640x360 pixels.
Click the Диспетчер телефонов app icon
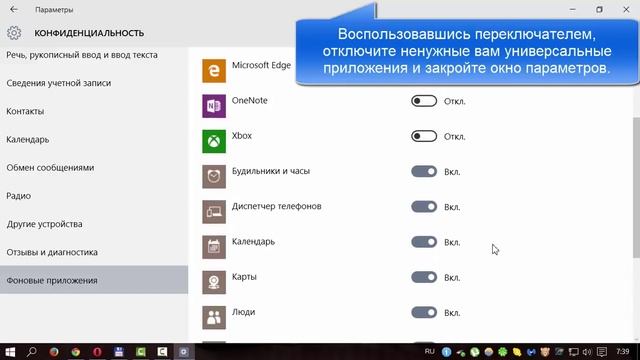click(x=214, y=211)
